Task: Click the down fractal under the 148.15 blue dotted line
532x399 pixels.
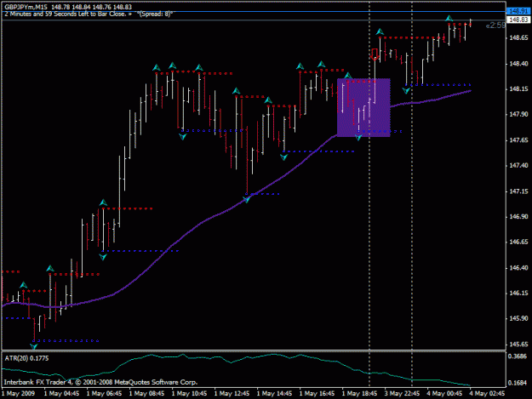Action: click(407, 90)
